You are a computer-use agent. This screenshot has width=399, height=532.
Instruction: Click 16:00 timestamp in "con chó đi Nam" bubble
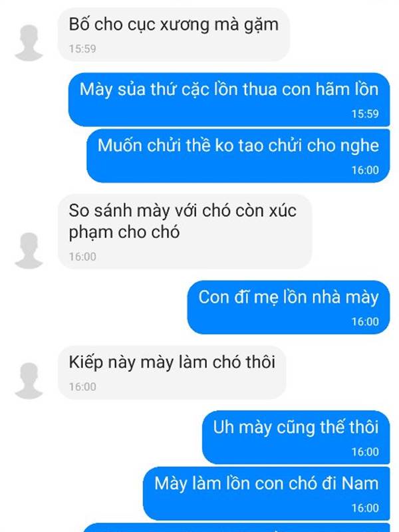click(365, 508)
